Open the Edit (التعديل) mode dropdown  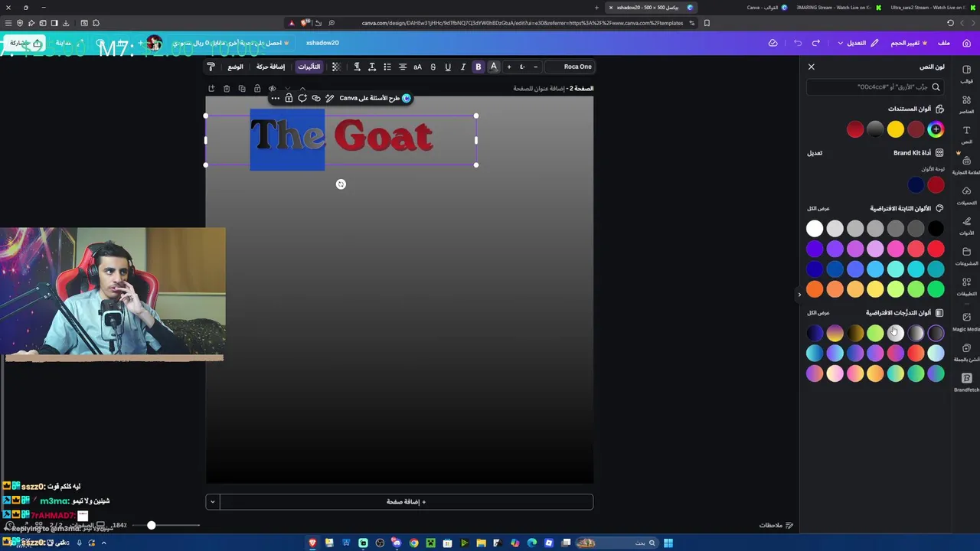point(857,43)
